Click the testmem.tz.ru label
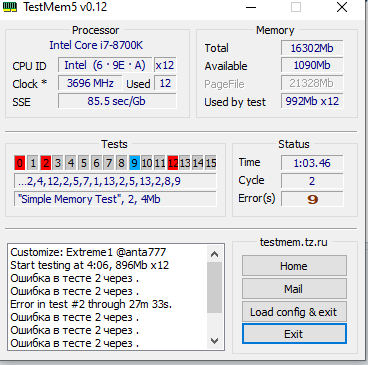This screenshot has width=368, height=365. pos(294,242)
